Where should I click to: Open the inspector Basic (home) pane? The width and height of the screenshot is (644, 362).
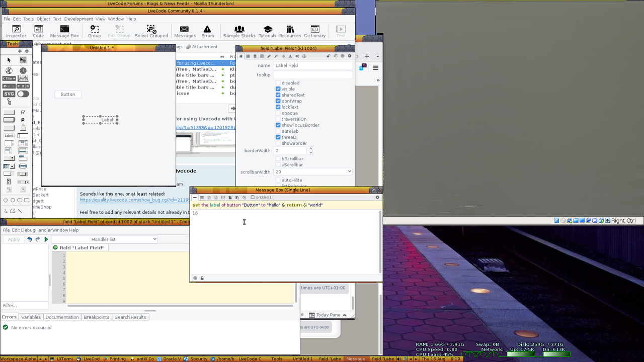(x=241, y=56)
